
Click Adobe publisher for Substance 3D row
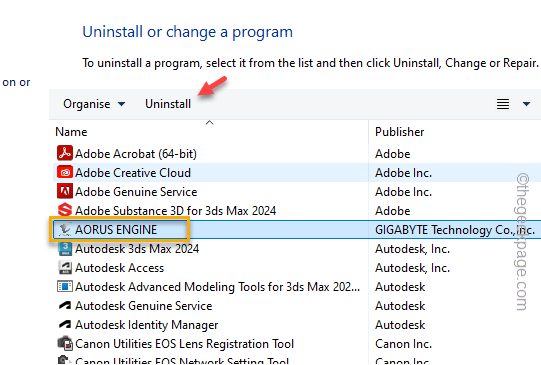[x=393, y=210]
